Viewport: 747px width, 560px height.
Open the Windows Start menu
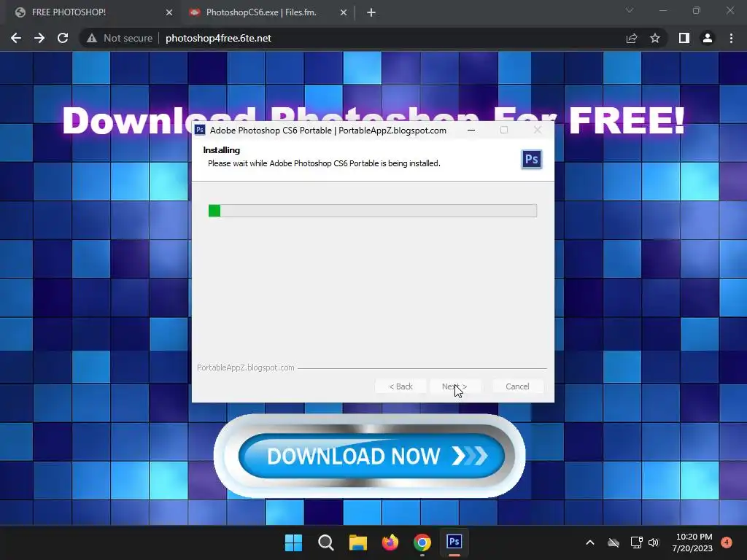point(293,542)
